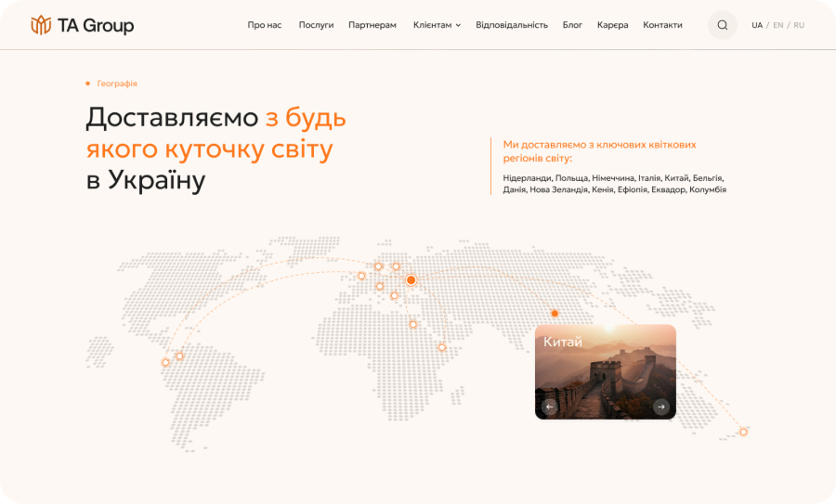The height and width of the screenshot is (504, 836).
Task: Open the Відповідальність menu item
Action: [x=512, y=25]
